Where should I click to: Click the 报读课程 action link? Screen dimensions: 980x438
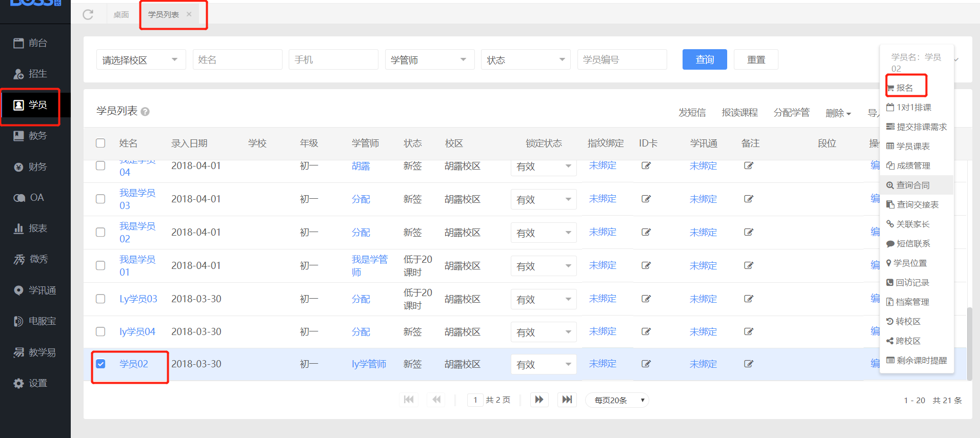click(x=739, y=112)
